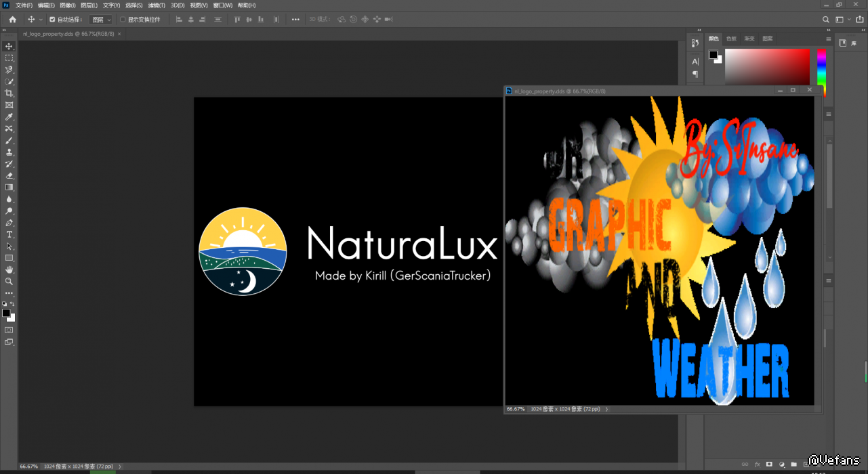Image resolution: width=868 pixels, height=474 pixels.
Task: Select the Zoom magnifier tool
Action: pos(9,281)
